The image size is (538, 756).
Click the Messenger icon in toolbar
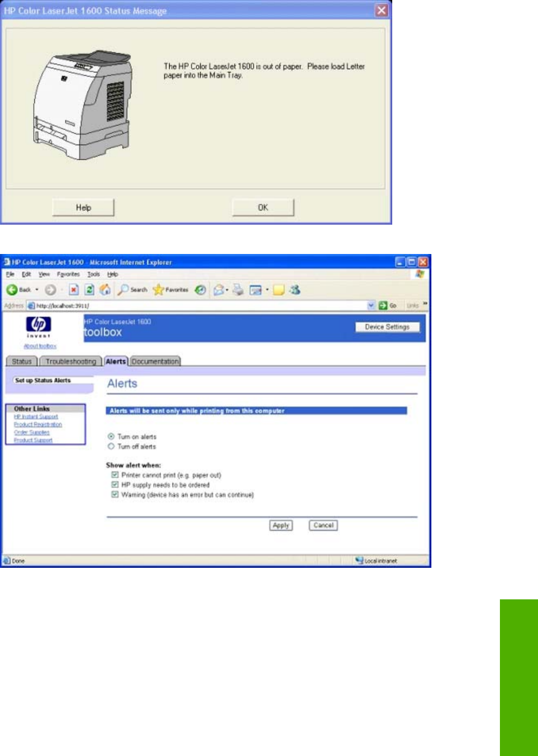point(295,290)
